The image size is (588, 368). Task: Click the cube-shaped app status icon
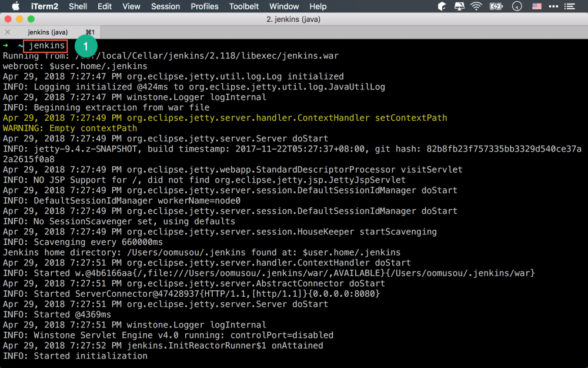coord(442,6)
